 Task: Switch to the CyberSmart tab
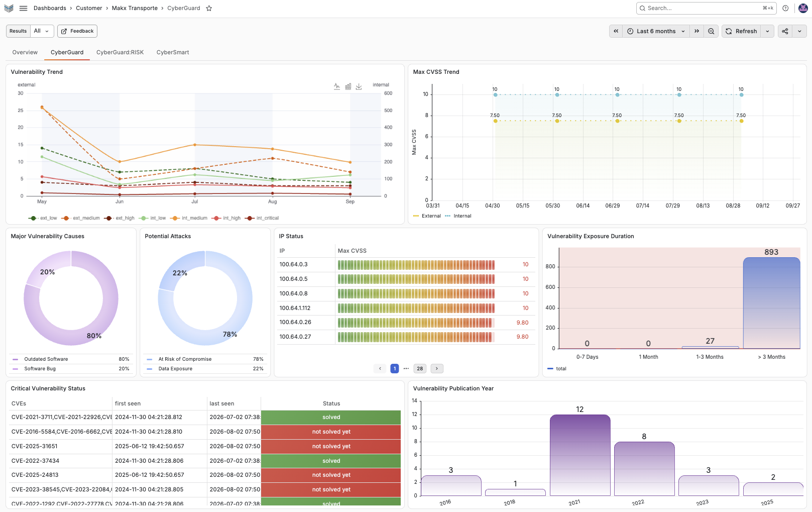click(173, 52)
